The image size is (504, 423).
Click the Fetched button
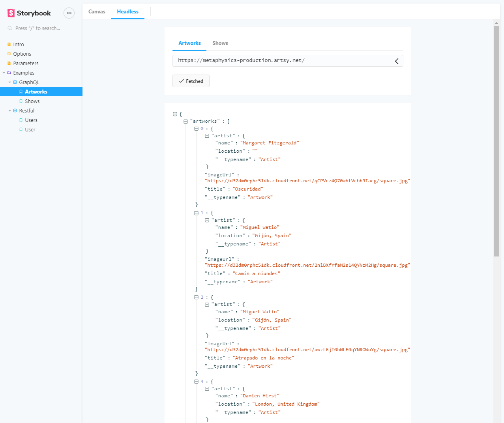point(191,81)
